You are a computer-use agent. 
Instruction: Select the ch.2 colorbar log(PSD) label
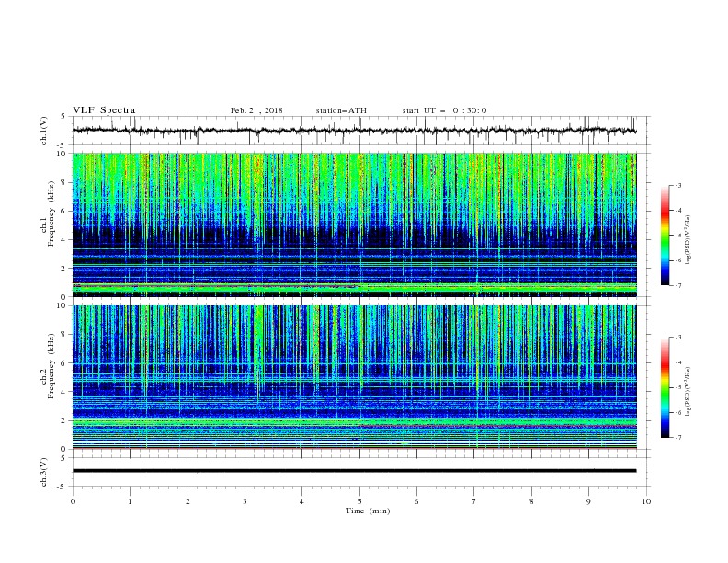(688, 392)
